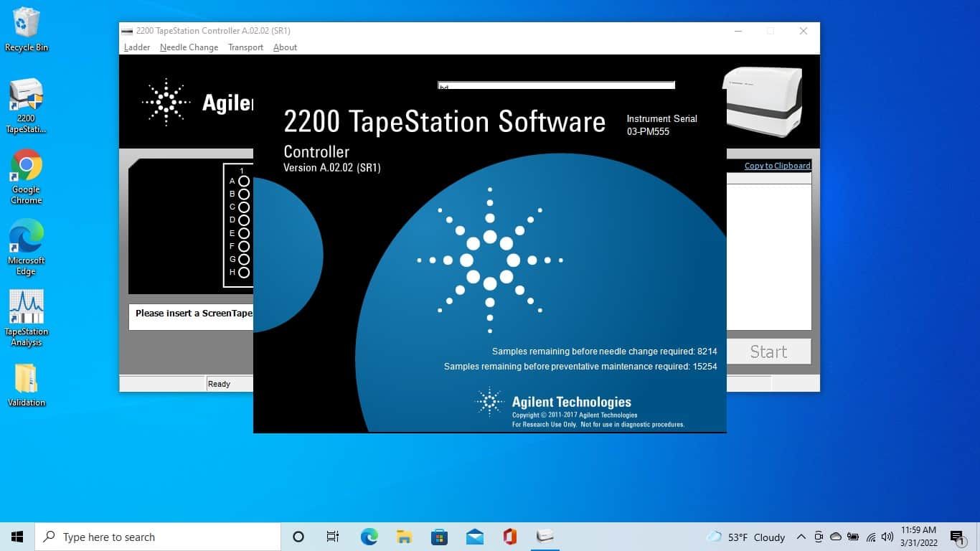Open the Needle Change menu

pyautogui.click(x=189, y=47)
